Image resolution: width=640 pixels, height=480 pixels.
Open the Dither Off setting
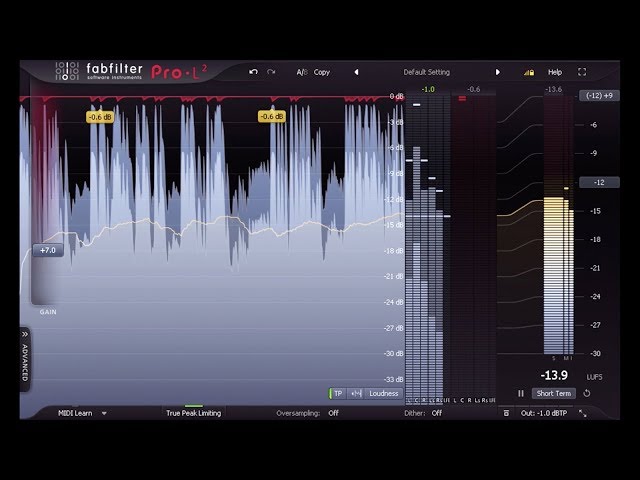point(437,413)
